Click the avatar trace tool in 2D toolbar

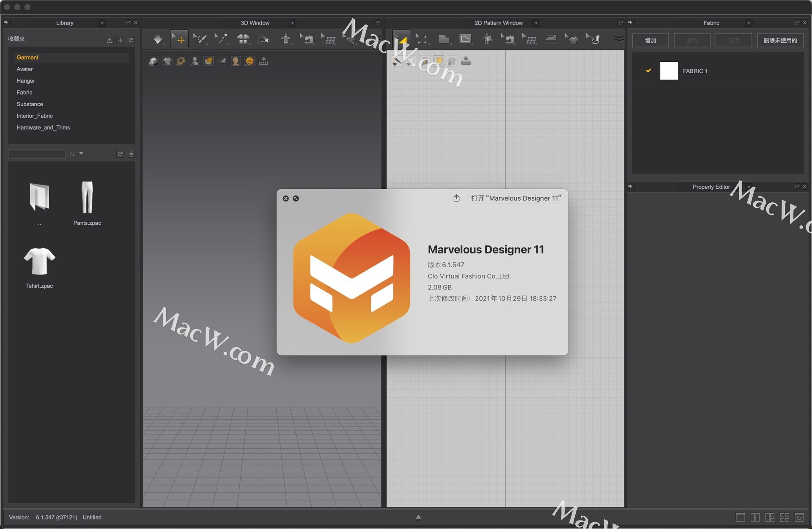(x=487, y=39)
